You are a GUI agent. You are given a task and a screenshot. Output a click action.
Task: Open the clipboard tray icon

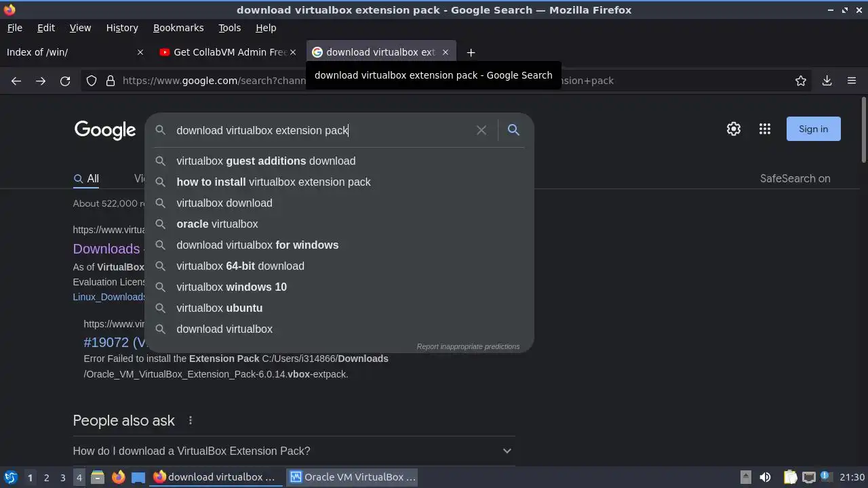tap(790, 477)
